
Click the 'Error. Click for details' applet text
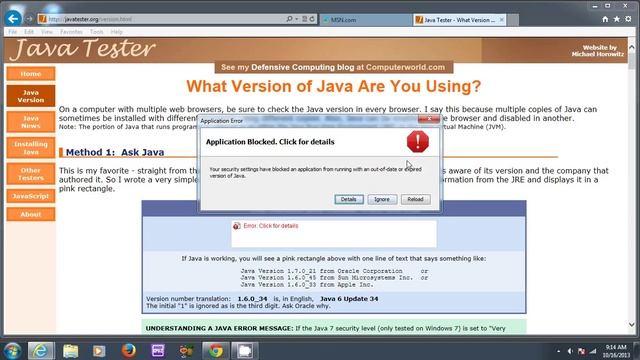(x=271, y=226)
